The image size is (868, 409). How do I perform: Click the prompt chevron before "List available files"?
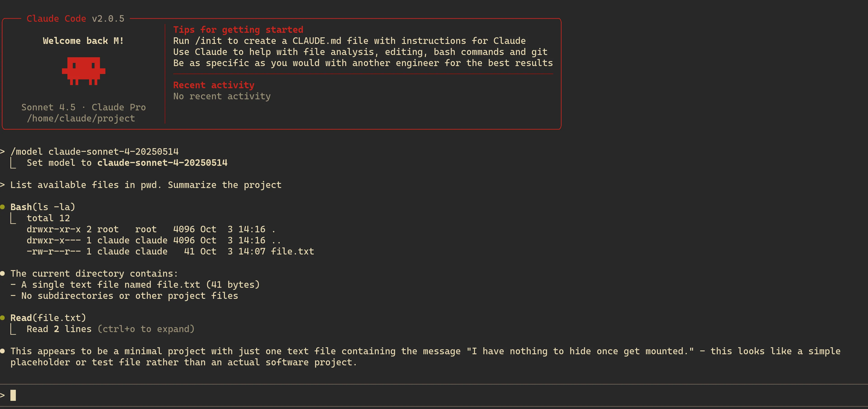click(x=3, y=185)
